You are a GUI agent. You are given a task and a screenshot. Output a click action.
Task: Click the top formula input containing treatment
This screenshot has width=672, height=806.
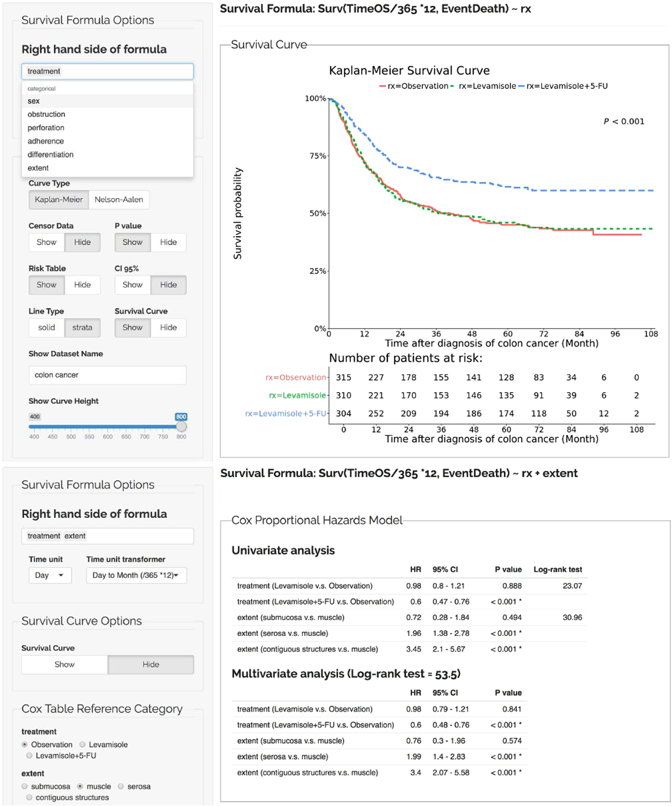[x=108, y=72]
